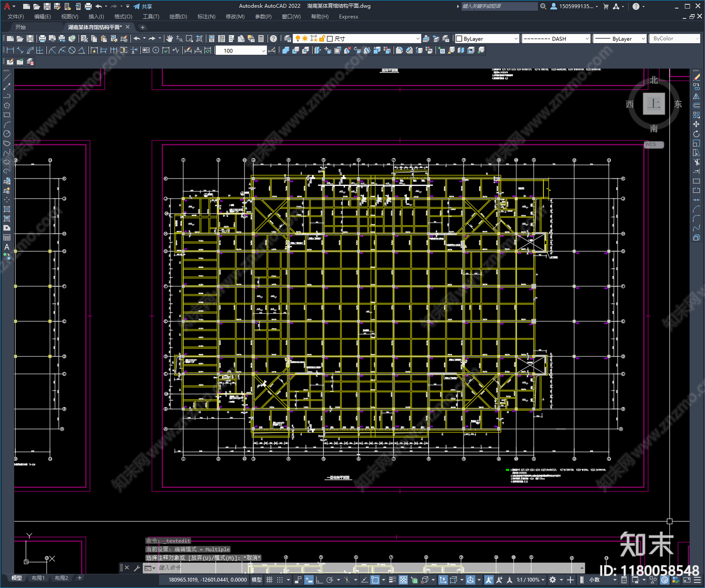Select the Center Mark tool

click(x=156, y=50)
